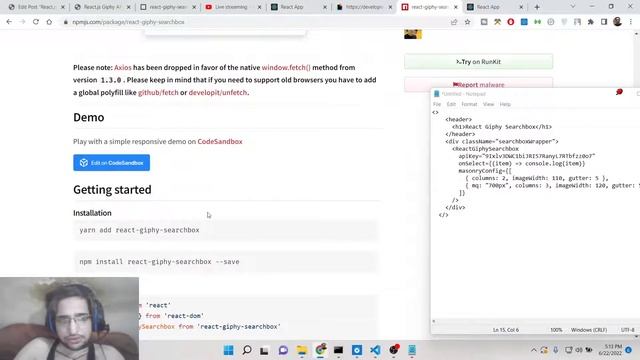Open the tab search dropdown arrow

coord(573,7)
